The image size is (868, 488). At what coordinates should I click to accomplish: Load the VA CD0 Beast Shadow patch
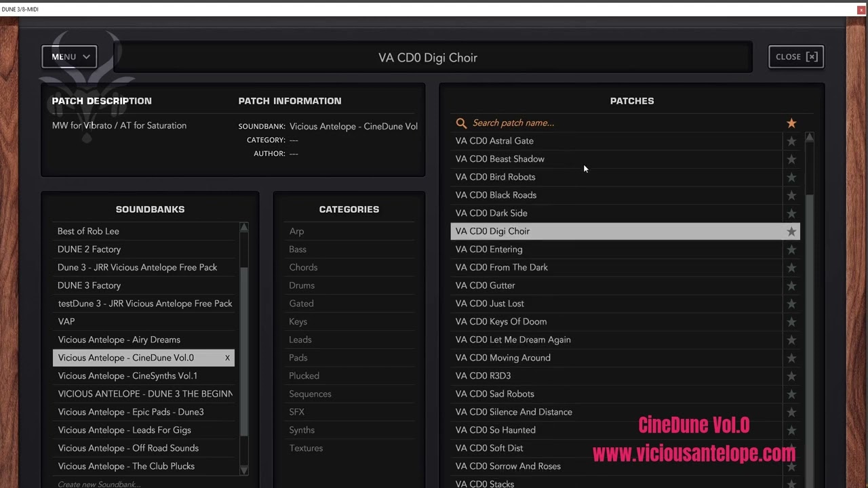(616, 159)
